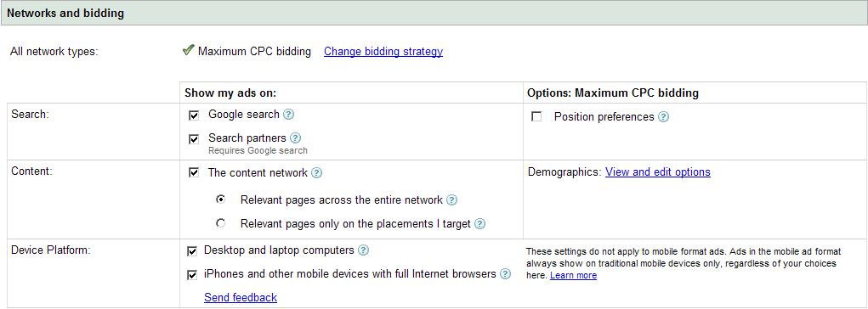Click help icon beside The content network
Screen dimensions: 868x309
(x=316, y=173)
